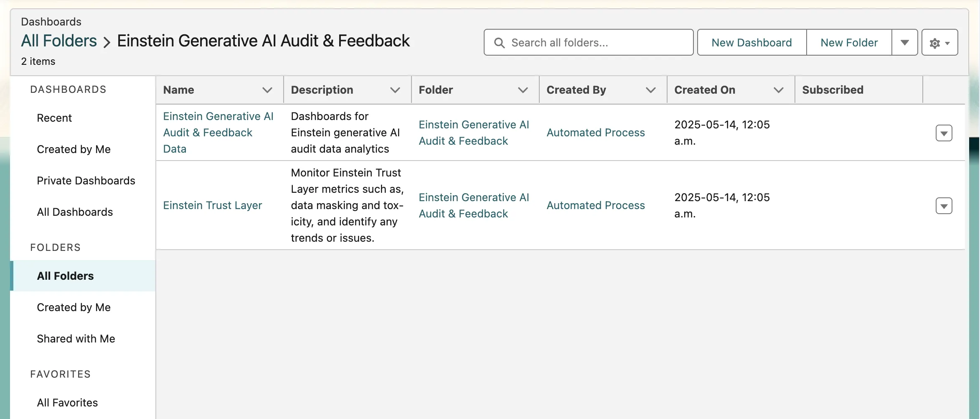This screenshot has height=419, width=980.
Task: Open row actions for Einstein Trust Layer
Action: [944, 206]
